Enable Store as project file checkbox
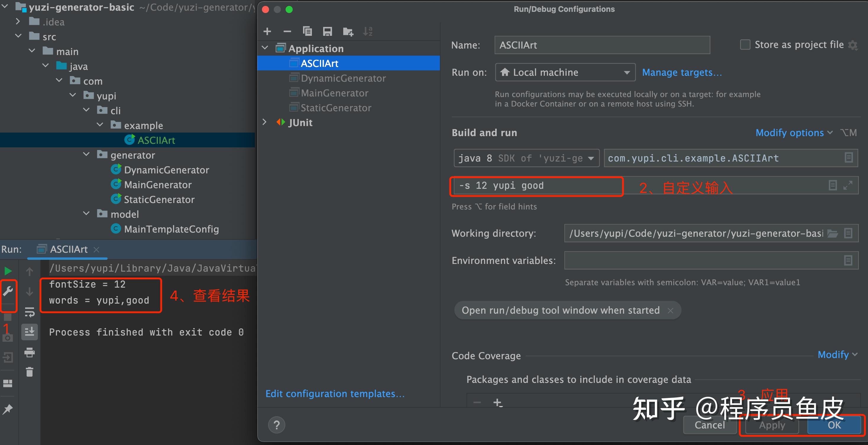This screenshot has height=445, width=868. coord(745,44)
